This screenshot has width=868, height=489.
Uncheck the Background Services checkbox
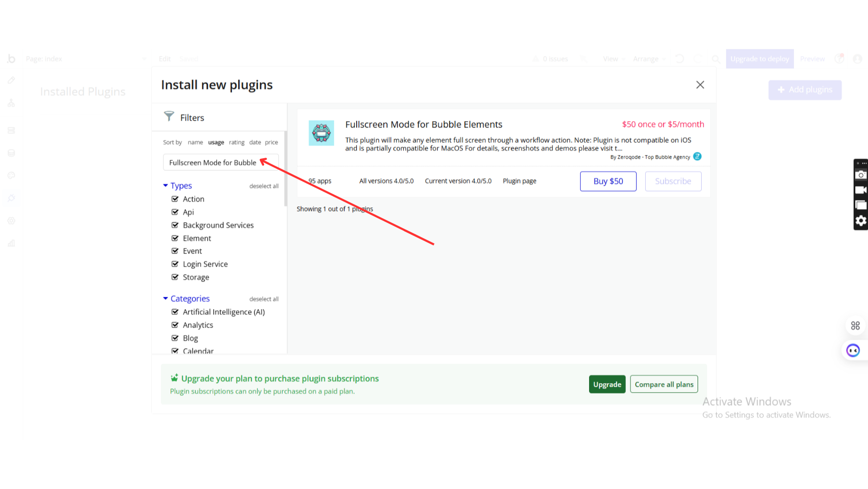[175, 225]
